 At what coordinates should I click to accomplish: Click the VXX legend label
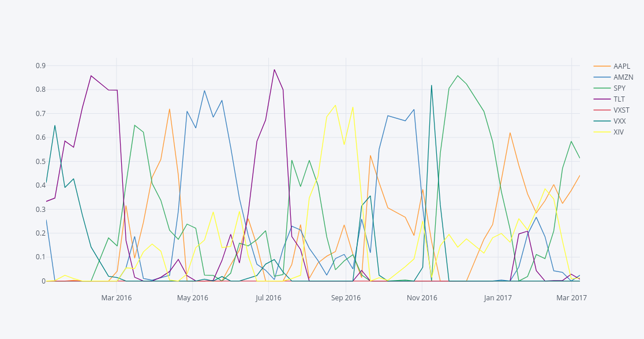619,121
